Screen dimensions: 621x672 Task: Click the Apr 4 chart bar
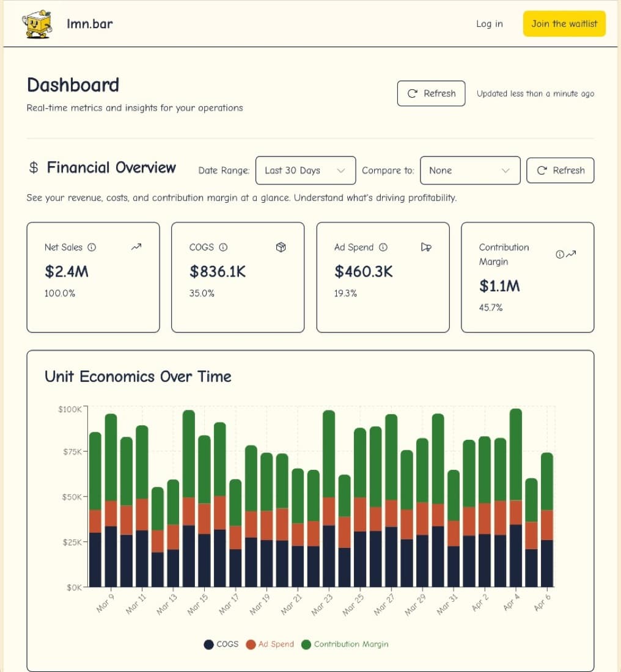point(516,497)
